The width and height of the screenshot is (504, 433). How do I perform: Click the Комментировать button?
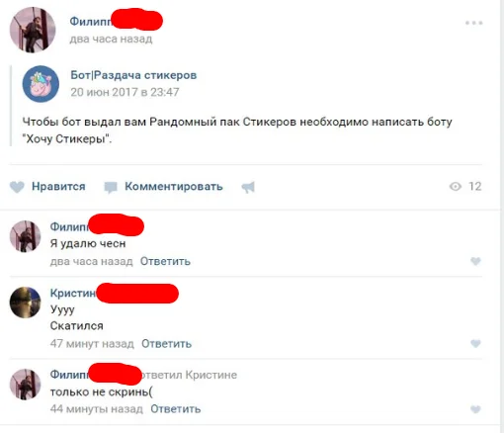point(174,187)
